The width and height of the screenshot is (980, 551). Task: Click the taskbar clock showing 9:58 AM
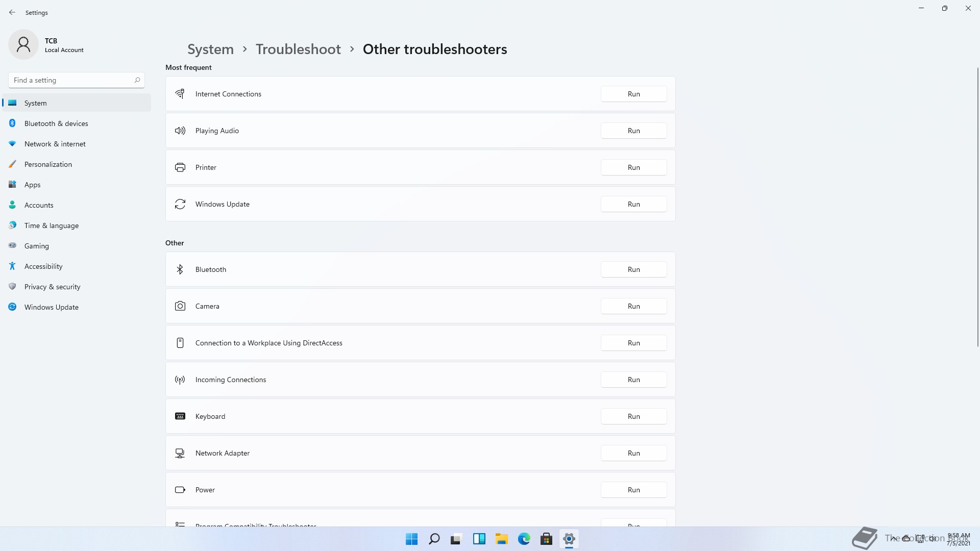coord(959,539)
